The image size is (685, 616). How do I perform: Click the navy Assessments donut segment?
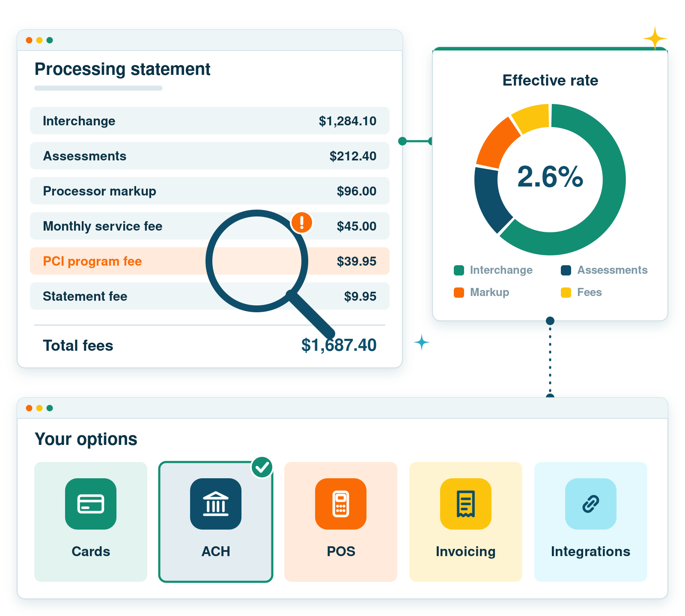491,199
